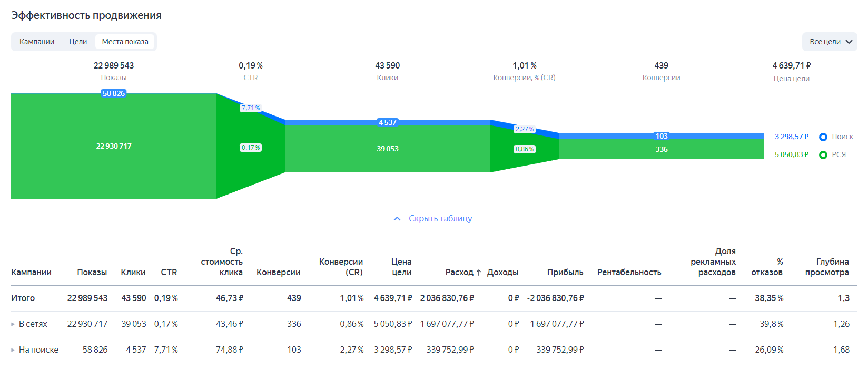868x368 pixels.
Task: Click the Глубина просмотра column header
Action: click(x=827, y=267)
